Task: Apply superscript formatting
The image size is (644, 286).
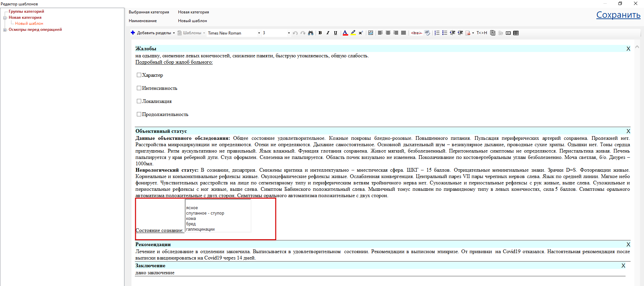Action: click(361, 33)
